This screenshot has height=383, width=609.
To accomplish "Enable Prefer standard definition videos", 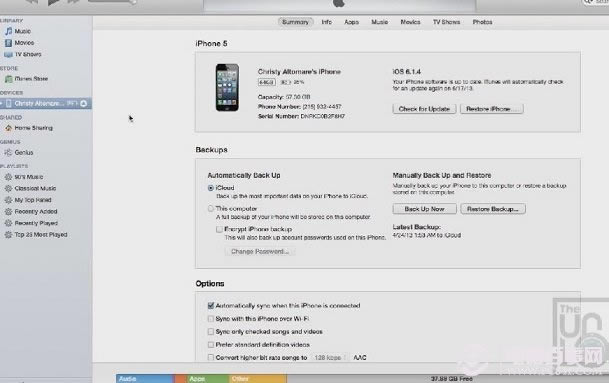I will point(211,345).
